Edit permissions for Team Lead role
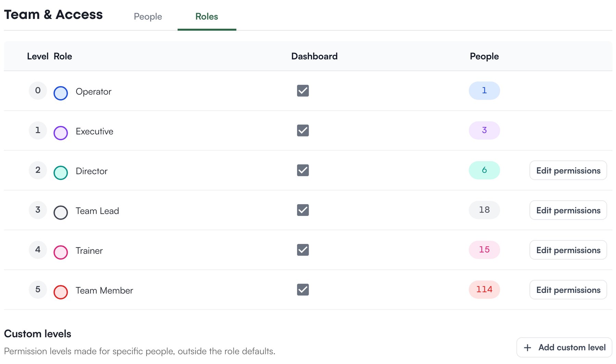Viewport: 616px width, 364px height. coord(568,210)
